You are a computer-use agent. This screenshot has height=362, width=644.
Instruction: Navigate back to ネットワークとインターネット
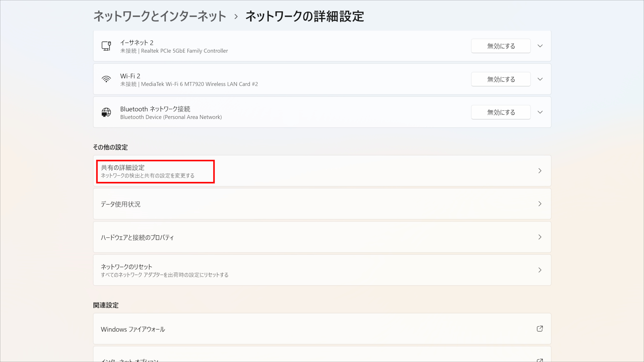[159, 16]
